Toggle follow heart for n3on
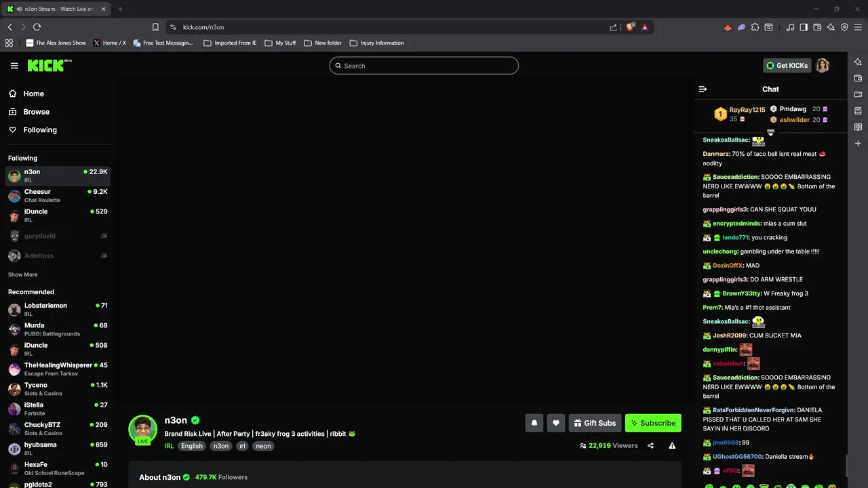The width and height of the screenshot is (868, 488). [x=555, y=423]
